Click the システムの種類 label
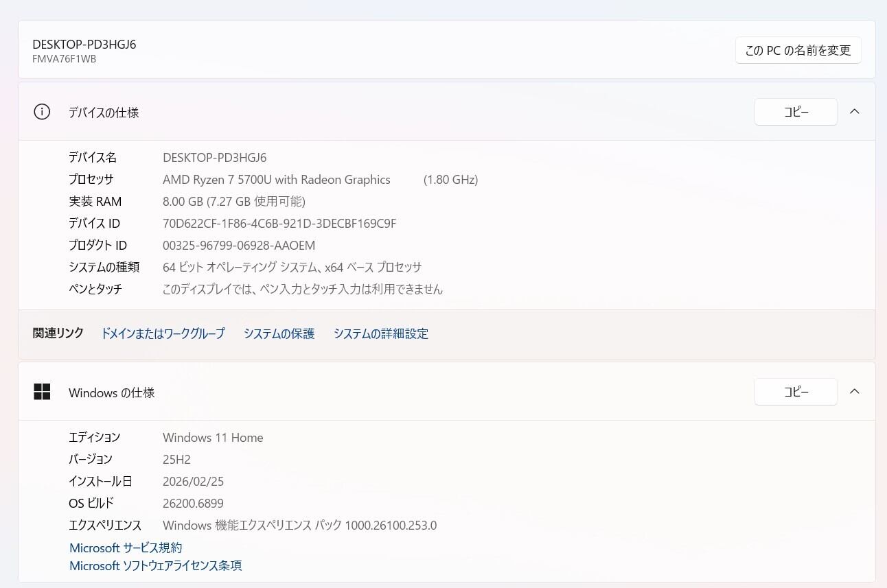The width and height of the screenshot is (887, 588). (x=104, y=268)
